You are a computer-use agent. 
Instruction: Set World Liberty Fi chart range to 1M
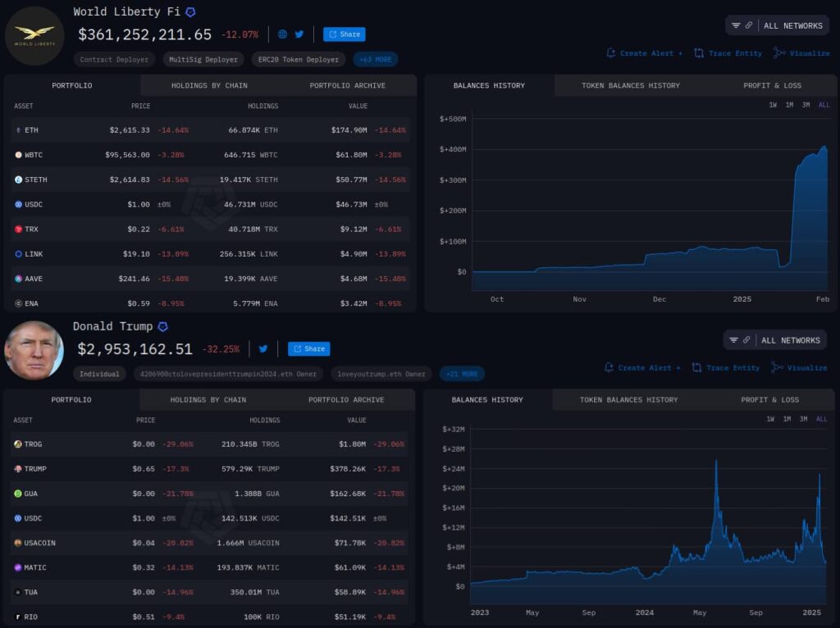[789, 105]
